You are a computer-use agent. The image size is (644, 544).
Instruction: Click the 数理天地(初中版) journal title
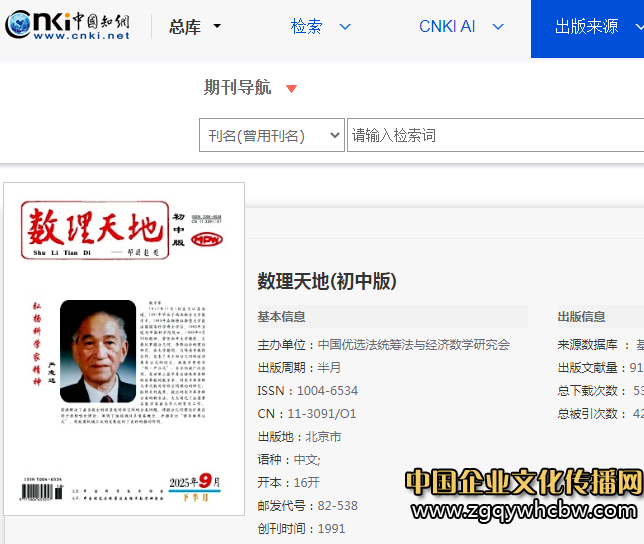(x=327, y=281)
